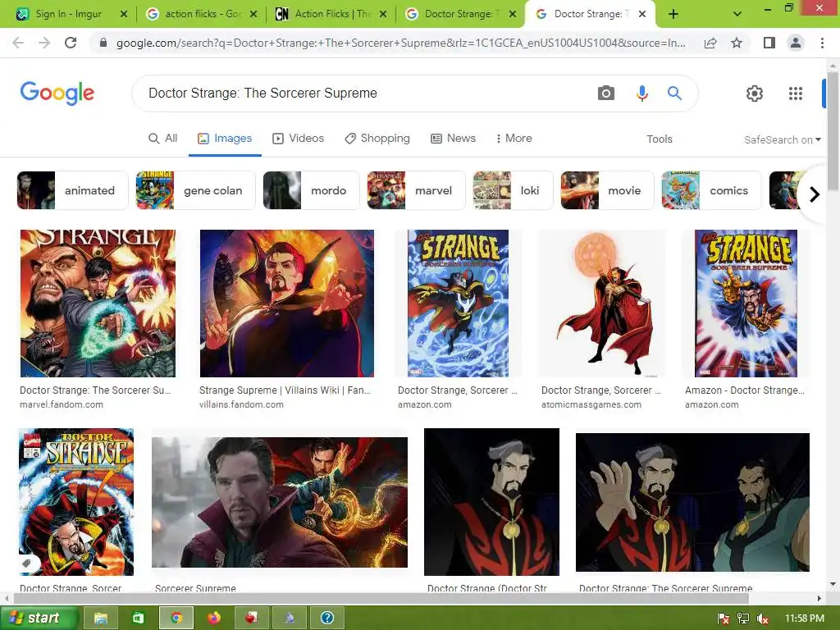Image resolution: width=840 pixels, height=630 pixels.
Task: Click the network tray icon
Action: (x=743, y=619)
